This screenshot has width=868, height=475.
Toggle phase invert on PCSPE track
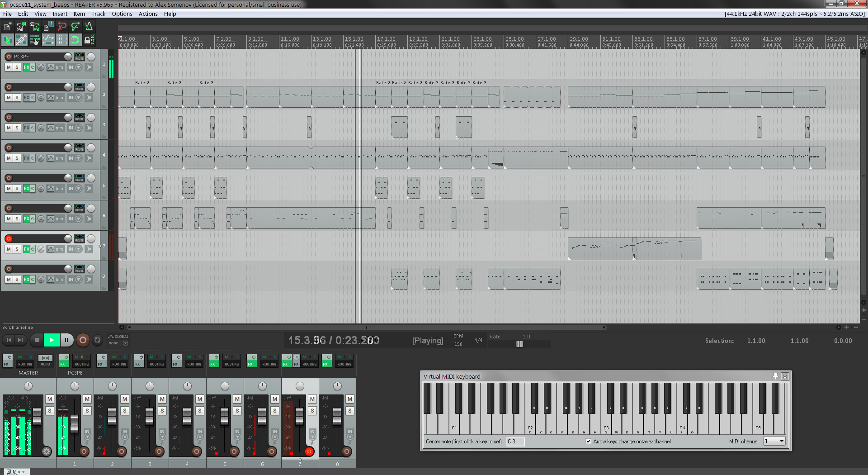click(x=41, y=67)
